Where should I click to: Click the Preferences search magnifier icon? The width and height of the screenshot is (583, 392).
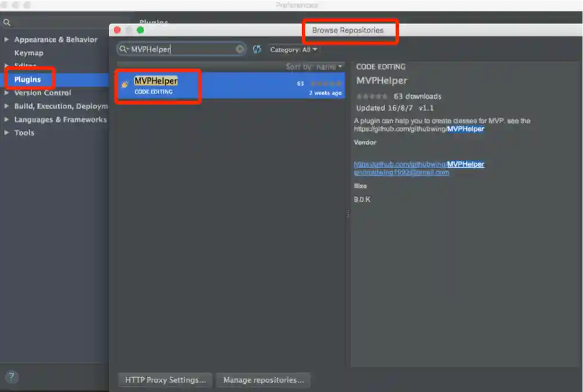point(7,23)
